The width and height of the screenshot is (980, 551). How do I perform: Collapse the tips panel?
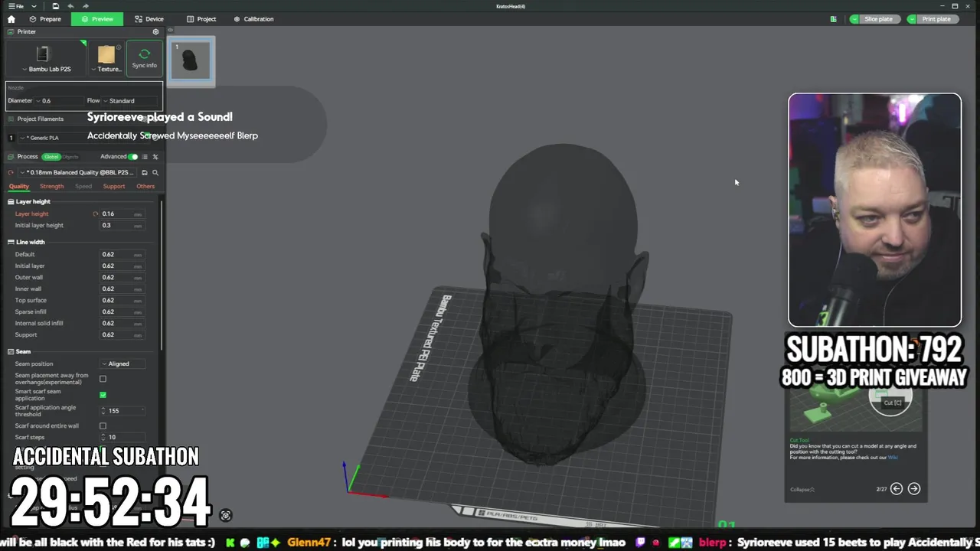[802, 490]
